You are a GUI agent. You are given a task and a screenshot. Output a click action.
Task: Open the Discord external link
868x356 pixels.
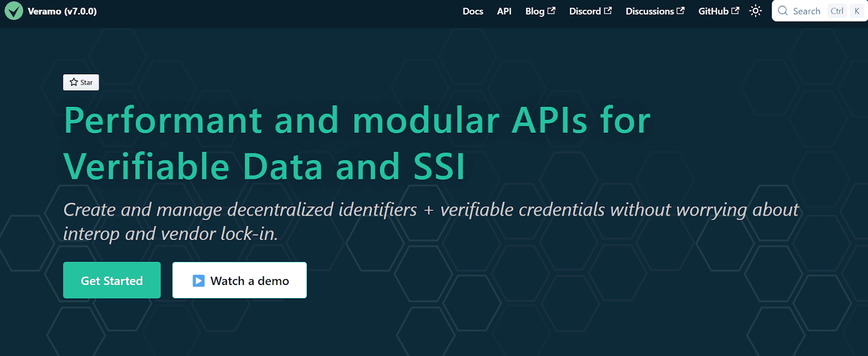pyautogui.click(x=590, y=11)
